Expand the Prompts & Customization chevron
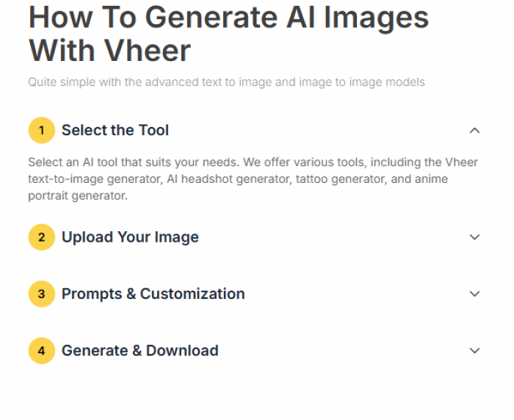 point(474,294)
